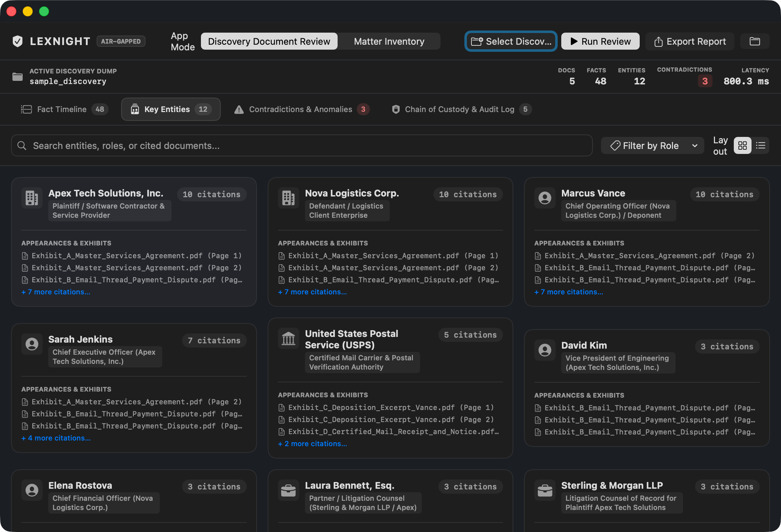Click the search entities input field

tap(302, 146)
